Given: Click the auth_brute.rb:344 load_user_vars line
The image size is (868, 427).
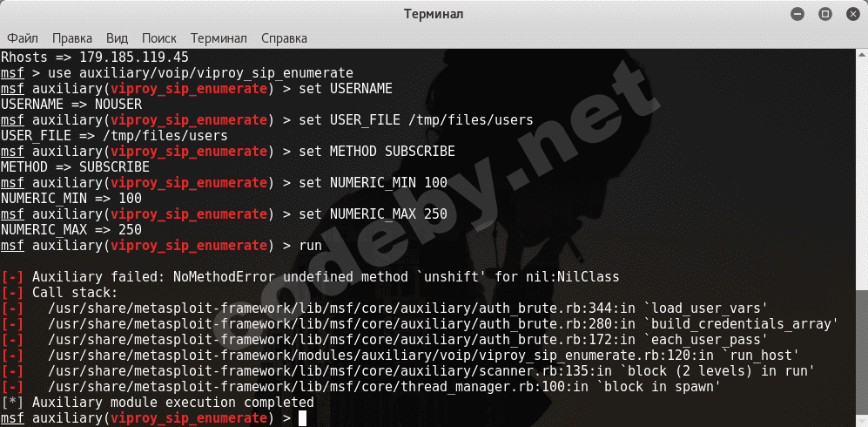Looking at the screenshot, I should (385, 308).
